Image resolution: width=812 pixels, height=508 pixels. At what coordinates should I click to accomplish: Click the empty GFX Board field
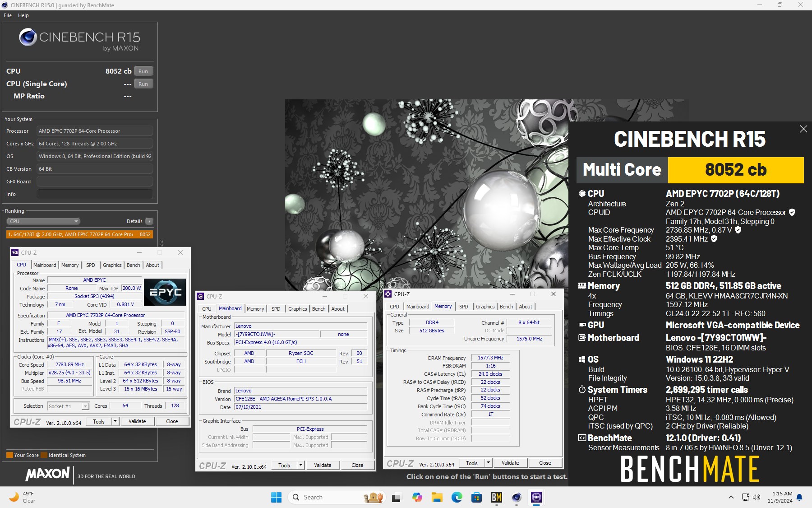point(95,182)
